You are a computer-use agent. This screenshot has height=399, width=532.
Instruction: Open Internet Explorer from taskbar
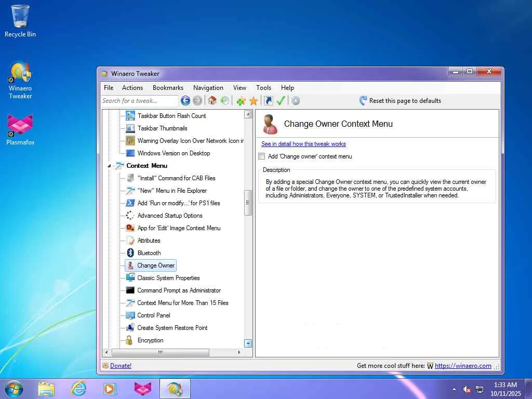pyautogui.click(x=78, y=389)
